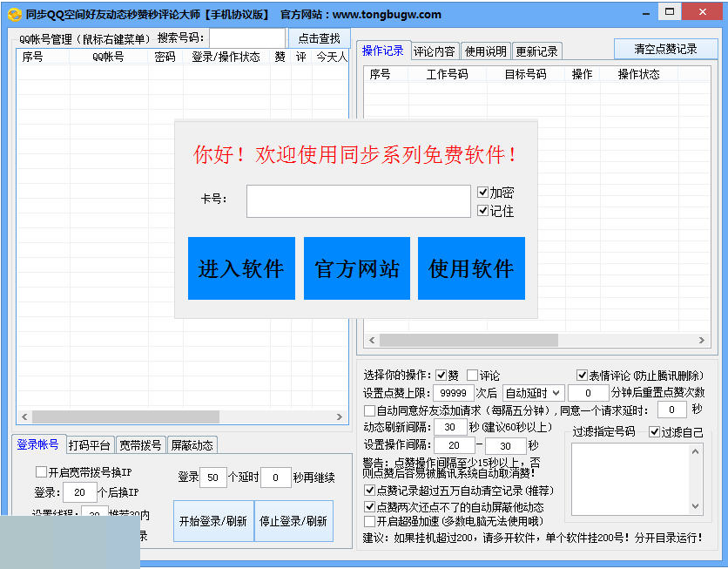Screen dimensions: 728x569
Task: Toggle 表情评论 checkbox
Action: point(583,376)
